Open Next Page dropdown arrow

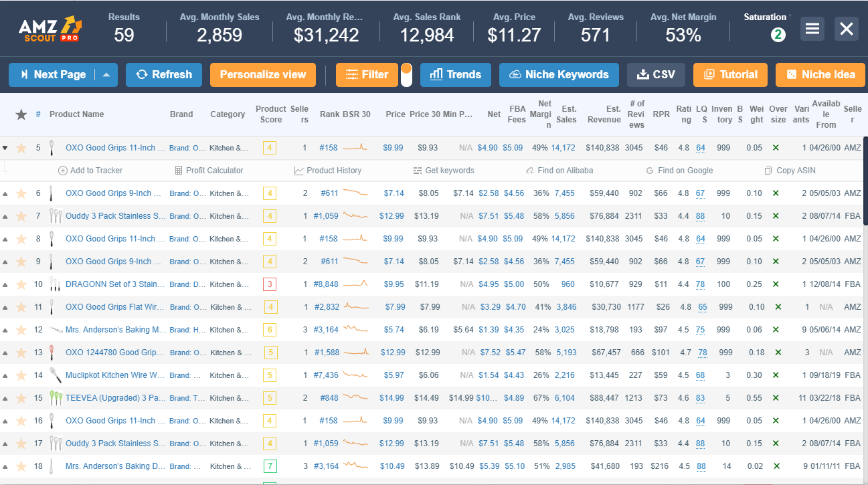[x=106, y=75]
